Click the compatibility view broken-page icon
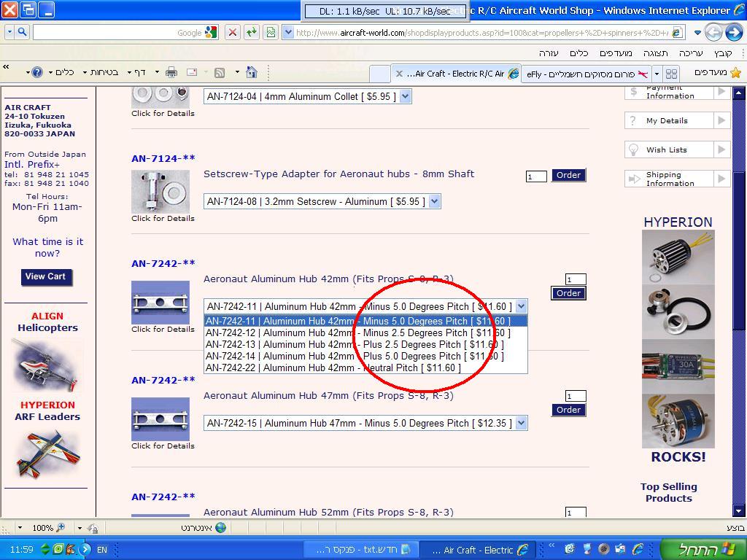This screenshot has width=747, height=560. (x=271, y=32)
